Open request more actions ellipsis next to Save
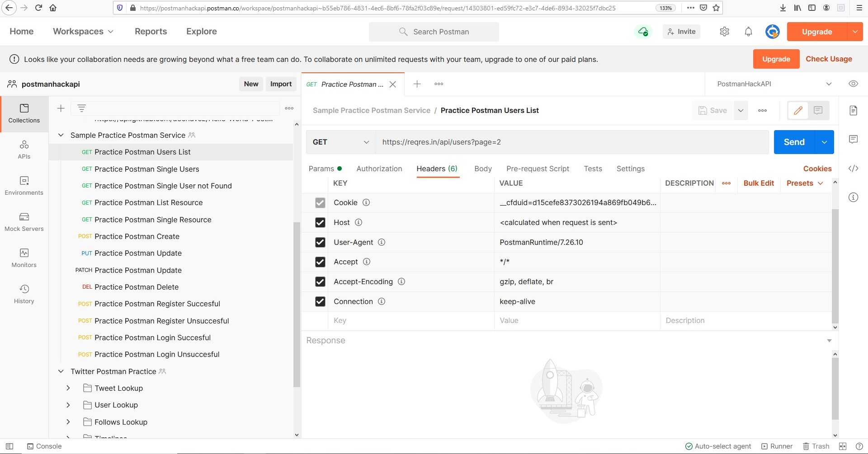Image resolution: width=868 pixels, height=454 pixels. click(762, 110)
